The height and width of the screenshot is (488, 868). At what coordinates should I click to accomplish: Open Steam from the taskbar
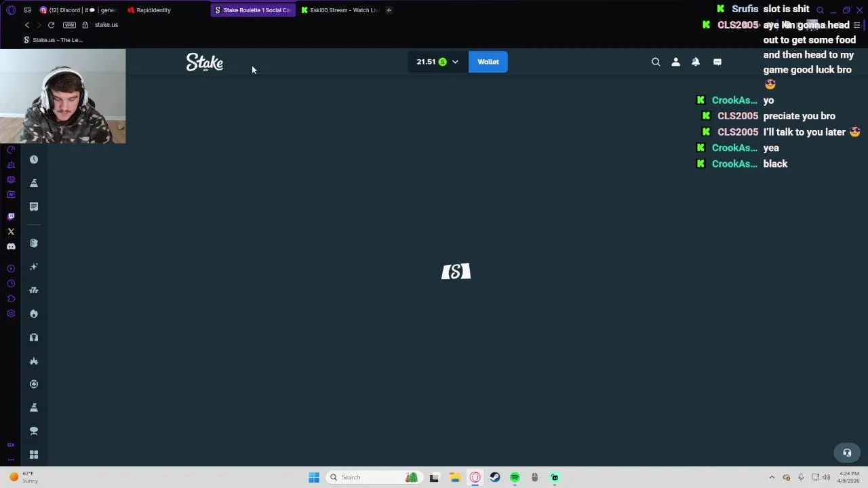495,477
